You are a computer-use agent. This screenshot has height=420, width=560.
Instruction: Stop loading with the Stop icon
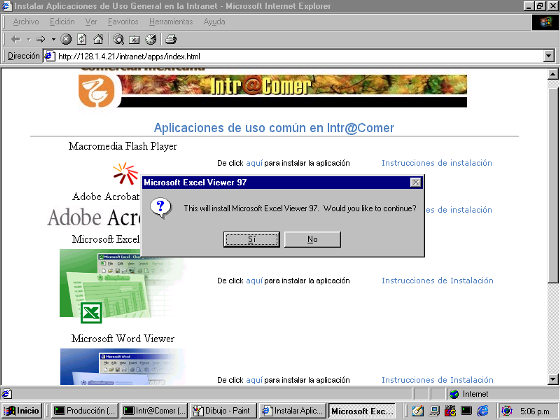[66, 39]
